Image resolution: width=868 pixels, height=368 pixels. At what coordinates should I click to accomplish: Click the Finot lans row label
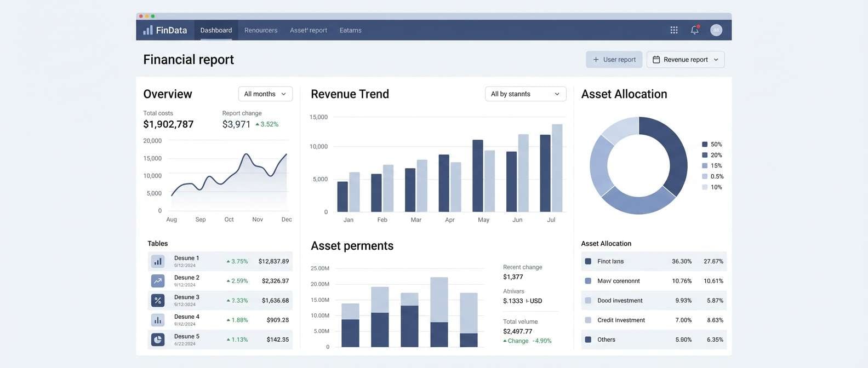pyautogui.click(x=610, y=261)
